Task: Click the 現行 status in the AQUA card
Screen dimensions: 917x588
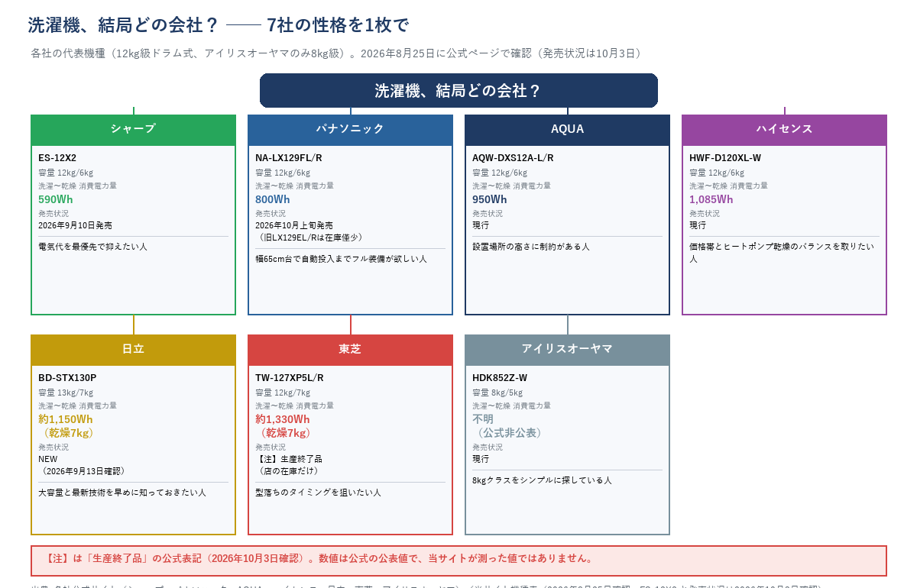Action: point(481,225)
